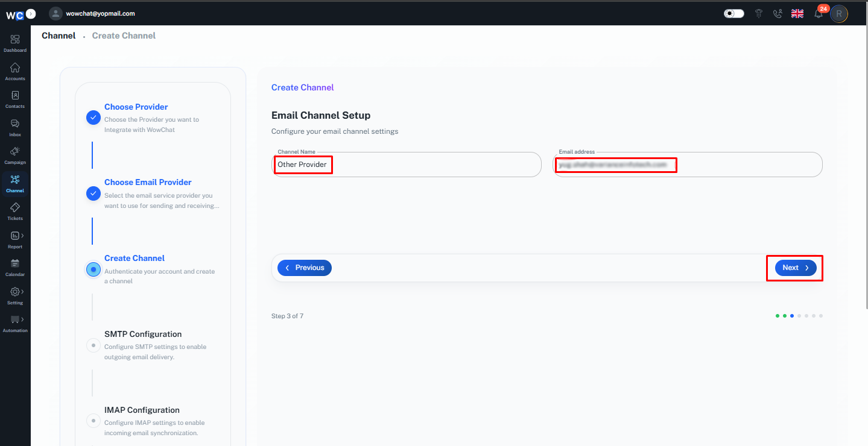Image resolution: width=868 pixels, height=446 pixels.
Task: Click the active Create Channel step circle
Action: pos(93,269)
